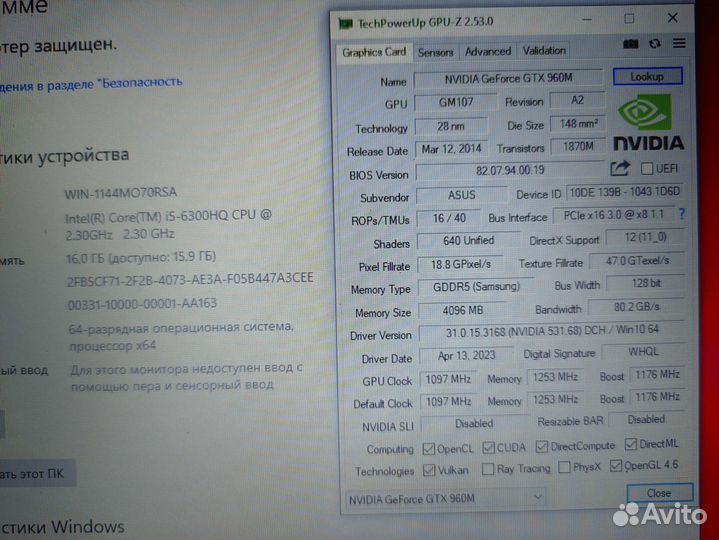The width and height of the screenshot is (719, 540).
Task: Click the Subvendor field ASUS
Action: [x=461, y=195]
